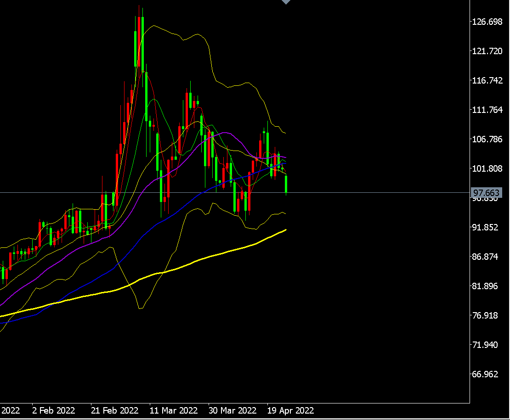
Task: Click the latest green candle at right edge
Action: pos(286,184)
